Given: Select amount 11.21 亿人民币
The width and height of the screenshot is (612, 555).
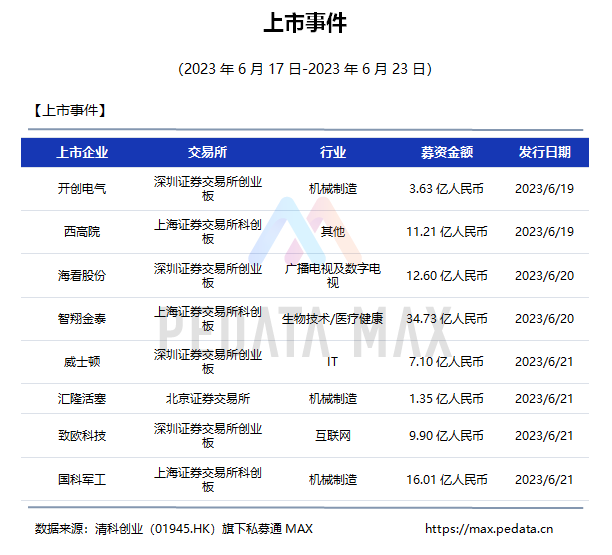Looking at the screenshot, I should [447, 232].
